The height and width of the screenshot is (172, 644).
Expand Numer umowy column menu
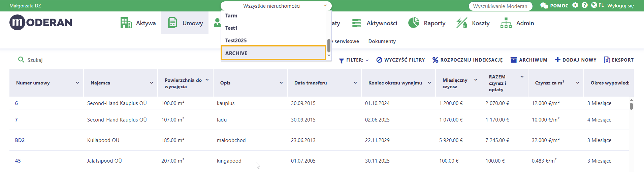(77, 83)
